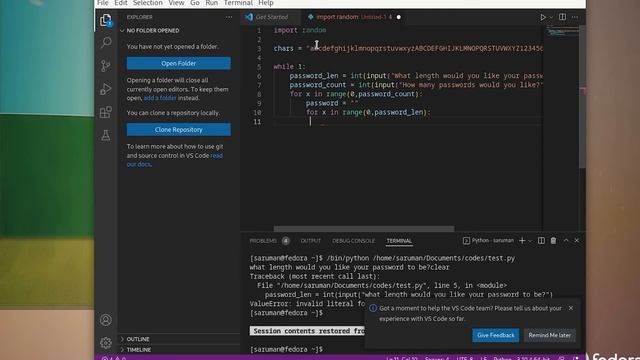
Task: Click the Problems count badge showing 4
Action: pos(286,241)
